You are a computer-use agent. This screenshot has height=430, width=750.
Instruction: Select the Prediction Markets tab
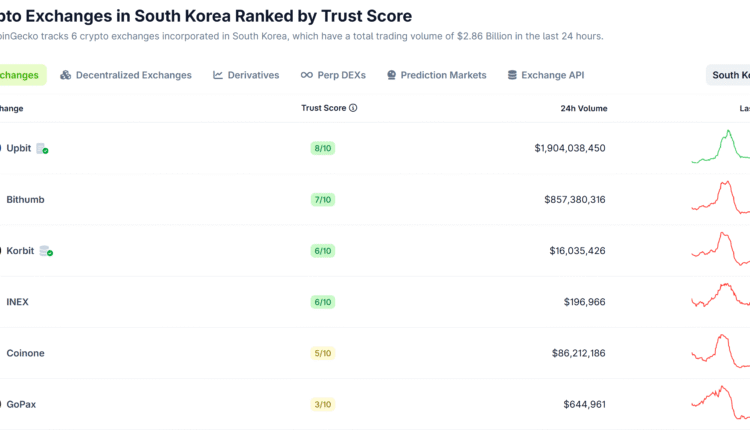[443, 75]
